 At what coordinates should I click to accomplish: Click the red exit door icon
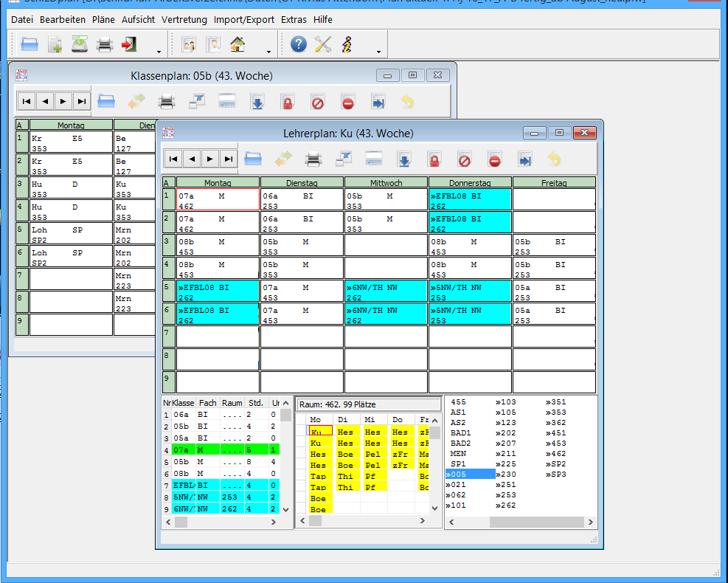pos(130,45)
